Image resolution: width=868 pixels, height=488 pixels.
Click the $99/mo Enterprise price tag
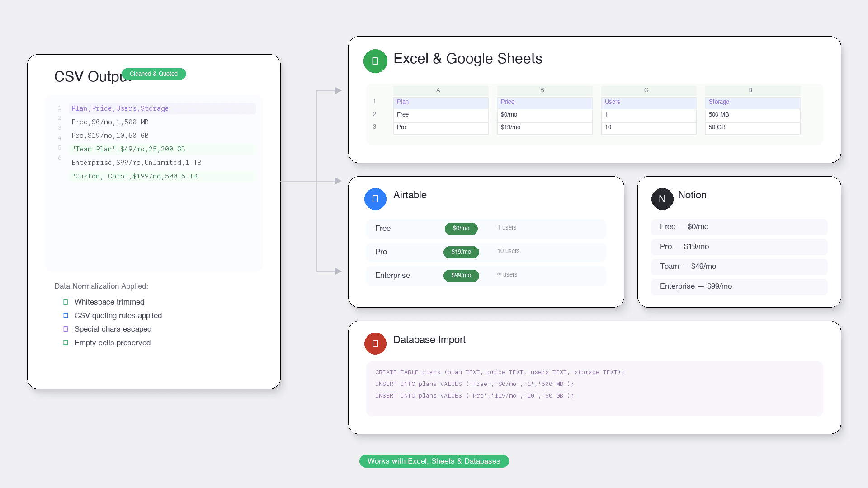(x=461, y=275)
